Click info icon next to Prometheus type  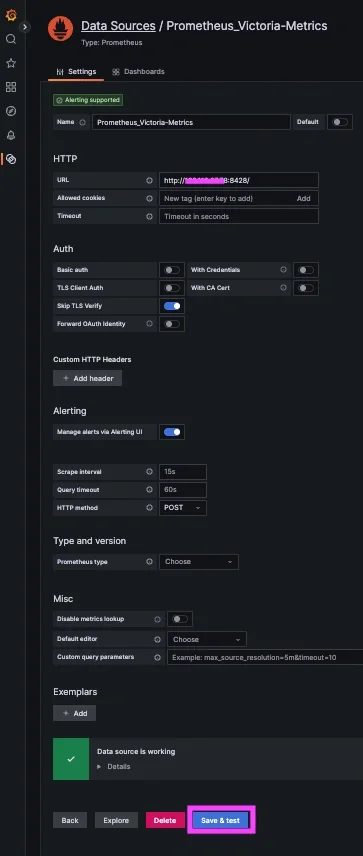(x=150, y=562)
